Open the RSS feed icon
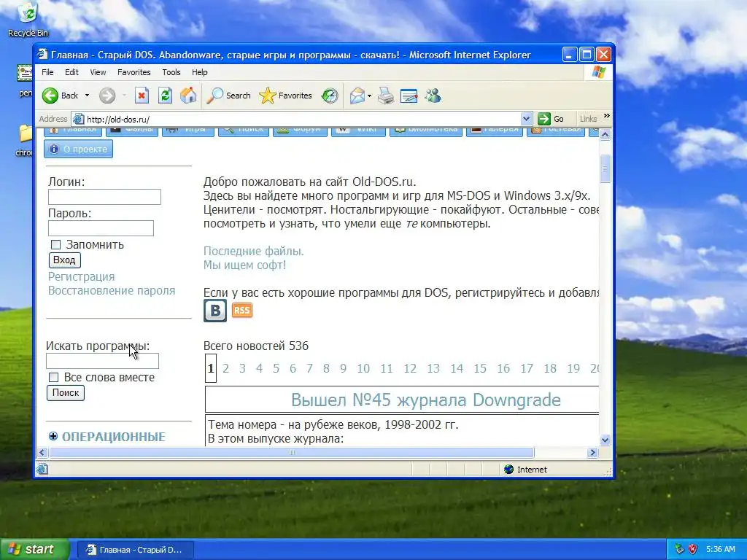 tap(242, 311)
